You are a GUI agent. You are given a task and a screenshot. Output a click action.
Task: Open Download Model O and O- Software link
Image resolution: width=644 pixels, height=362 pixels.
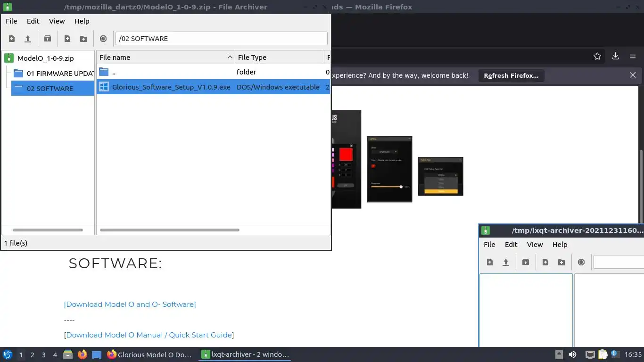(130, 304)
